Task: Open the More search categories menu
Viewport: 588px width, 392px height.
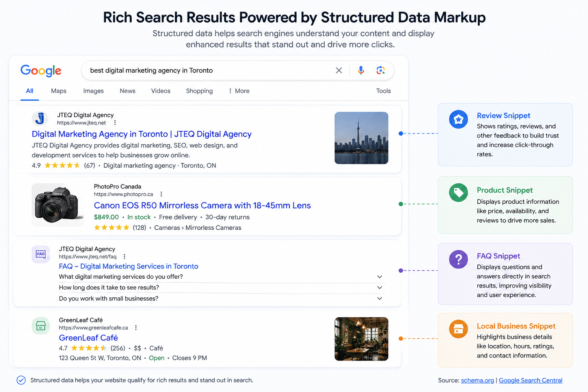Action: 239,91
